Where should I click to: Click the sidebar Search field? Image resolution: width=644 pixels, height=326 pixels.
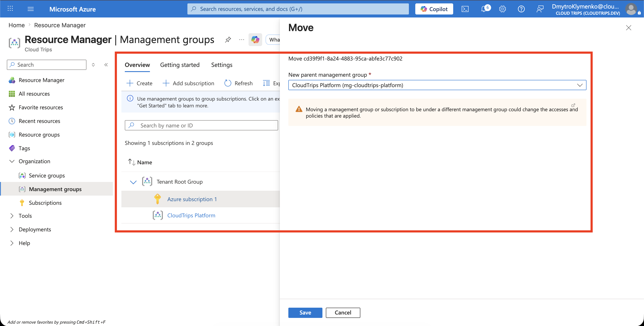[x=47, y=65]
